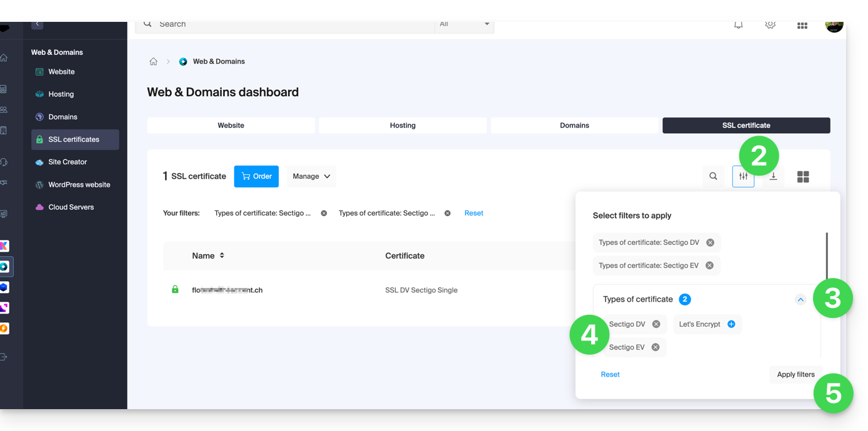Click the filter panel scrollbar

pyautogui.click(x=827, y=256)
